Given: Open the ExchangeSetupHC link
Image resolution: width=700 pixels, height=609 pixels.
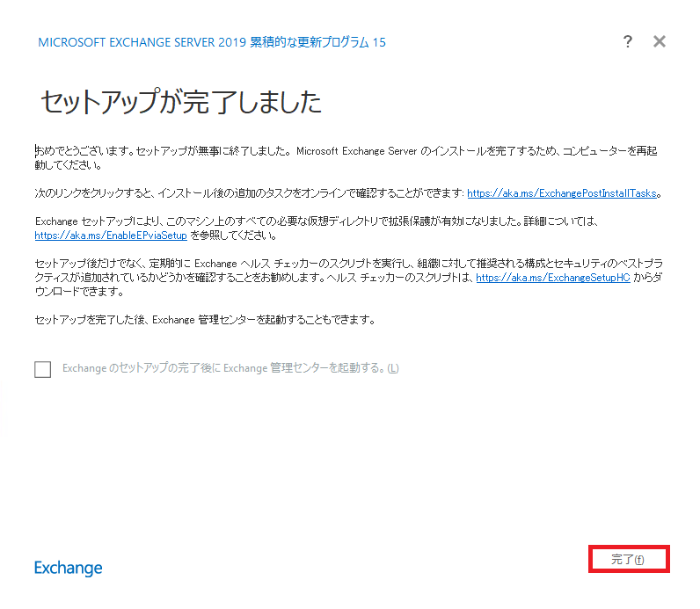Looking at the screenshot, I should tap(553, 278).
